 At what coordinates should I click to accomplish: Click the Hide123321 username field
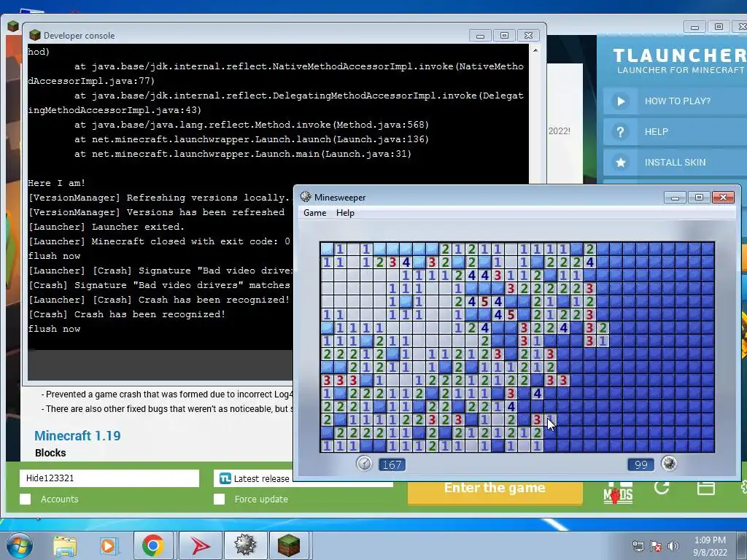109,478
